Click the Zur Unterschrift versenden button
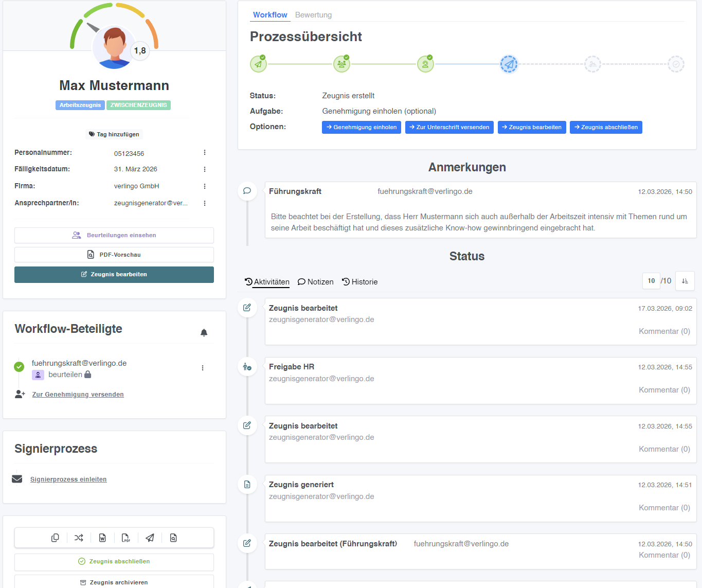Image resolution: width=702 pixels, height=588 pixels. tap(449, 127)
